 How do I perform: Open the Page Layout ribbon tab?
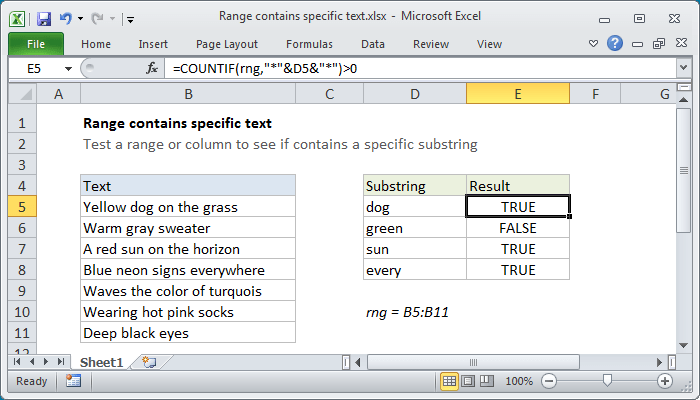(x=227, y=44)
